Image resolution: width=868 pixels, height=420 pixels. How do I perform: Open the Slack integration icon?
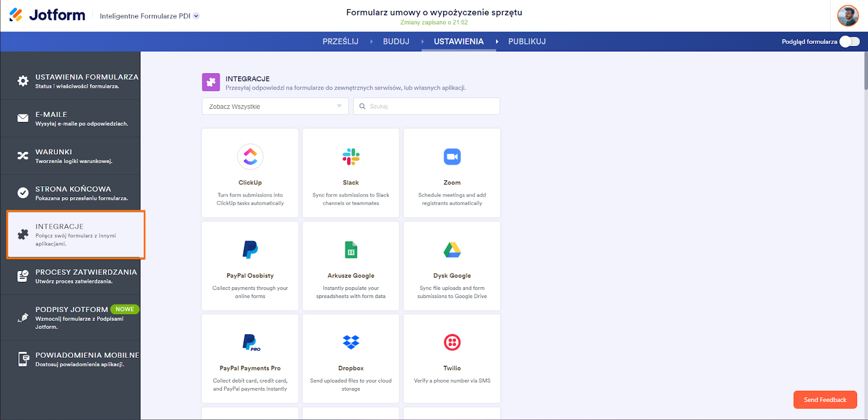tap(351, 157)
